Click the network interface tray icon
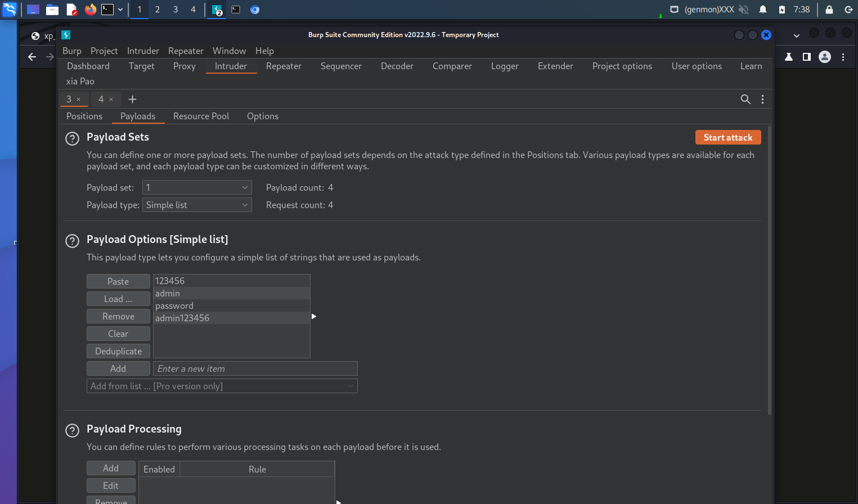The image size is (858, 504). [x=674, y=10]
